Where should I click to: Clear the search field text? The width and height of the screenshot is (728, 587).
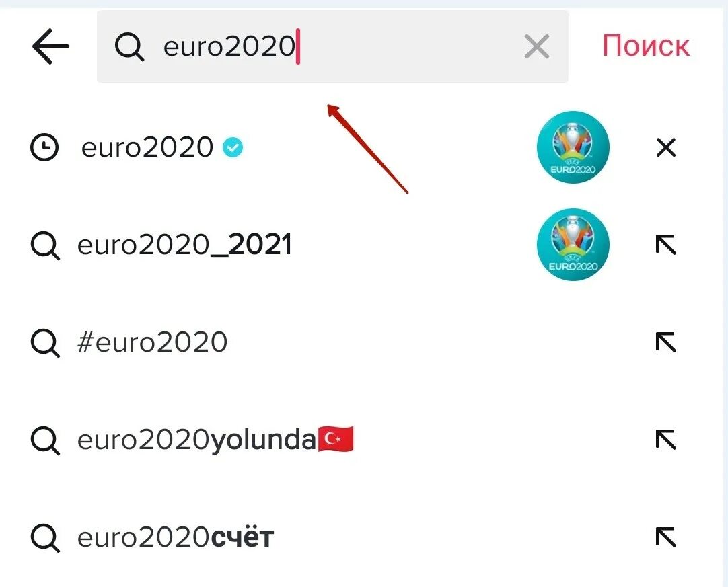(537, 46)
